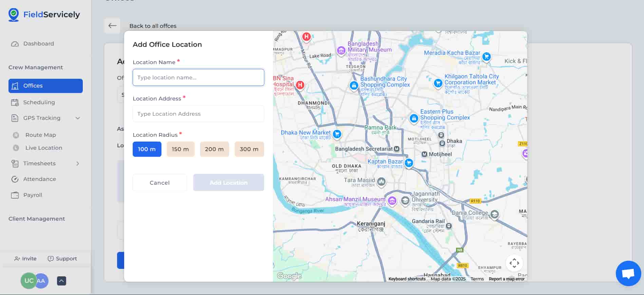644x295 pixels.
Task: Click the BN Sina Hospital map marker
Action: (x=300, y=85)
